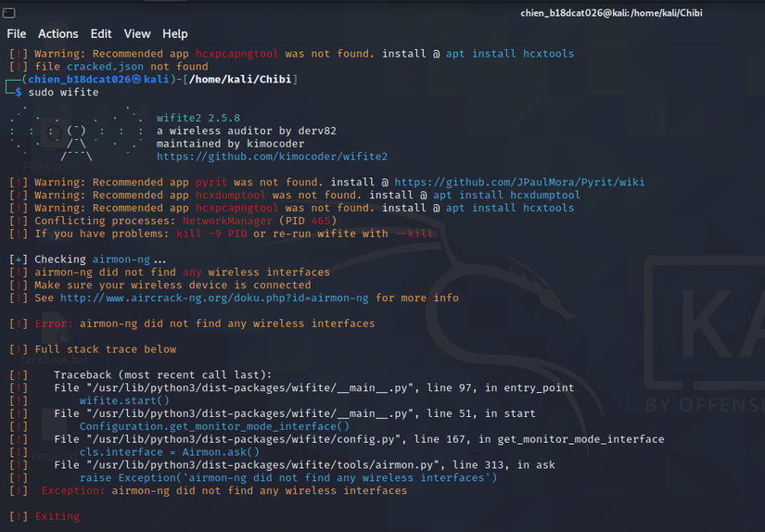Click 'Make sure your wireless device is connected'

coord(172,285)
